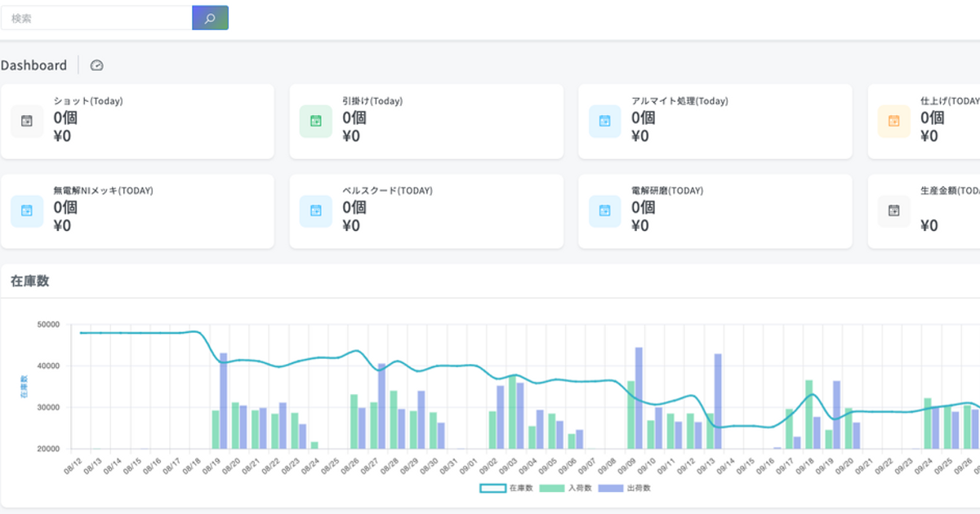Click the 在庫数 chart section heading

pos(29,281)
